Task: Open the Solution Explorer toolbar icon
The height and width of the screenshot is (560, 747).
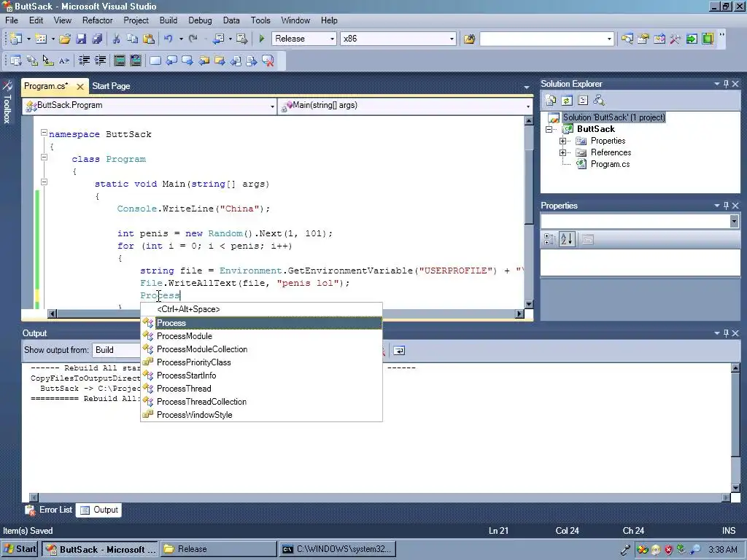Action: 627,39
